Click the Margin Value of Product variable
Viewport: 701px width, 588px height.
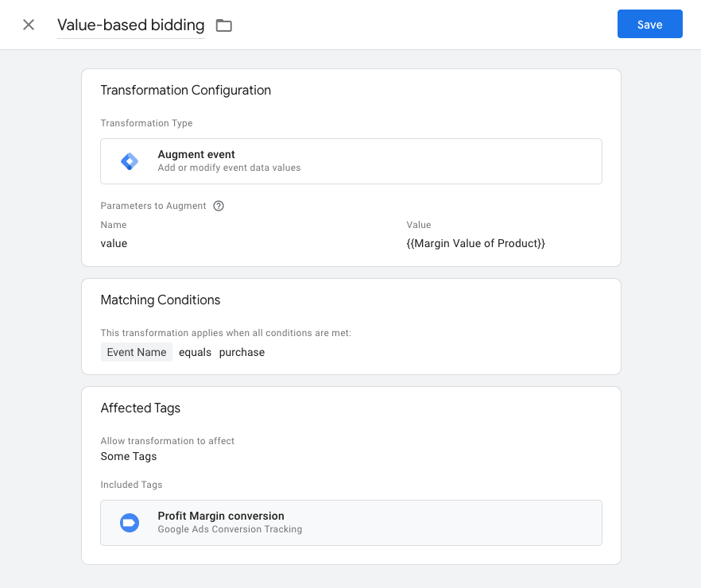475,243
